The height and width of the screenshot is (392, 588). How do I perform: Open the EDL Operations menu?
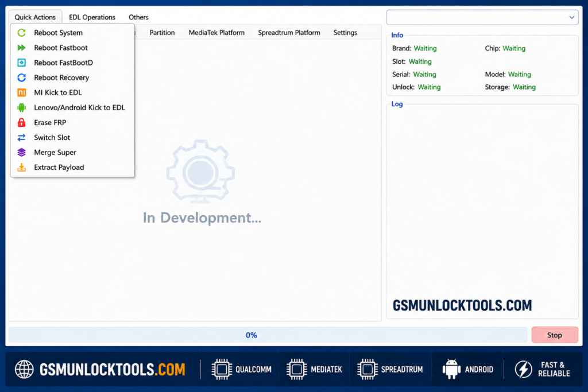pos(92,17)
